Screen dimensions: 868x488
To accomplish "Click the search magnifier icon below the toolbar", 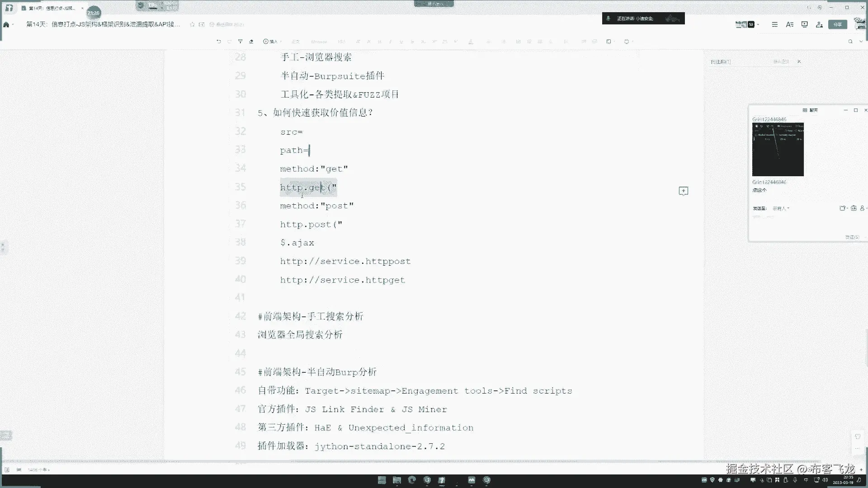I will coord(850,42).
